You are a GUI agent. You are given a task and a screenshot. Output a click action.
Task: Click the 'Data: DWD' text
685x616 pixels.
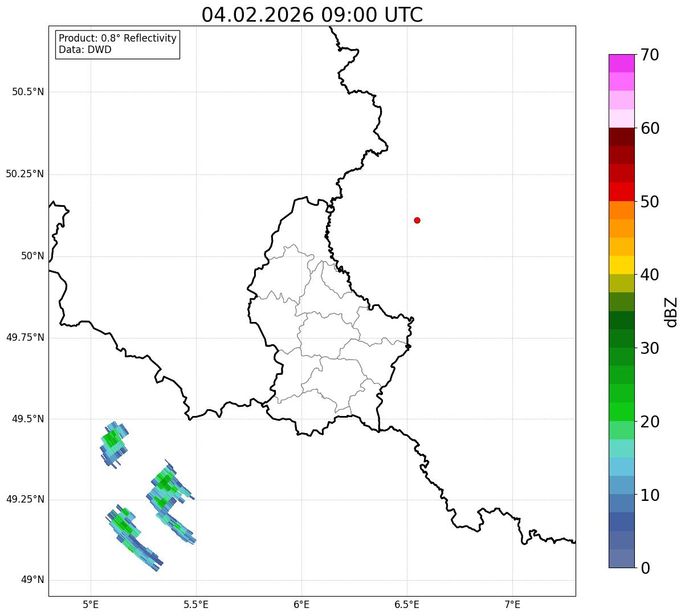[85, 50]
